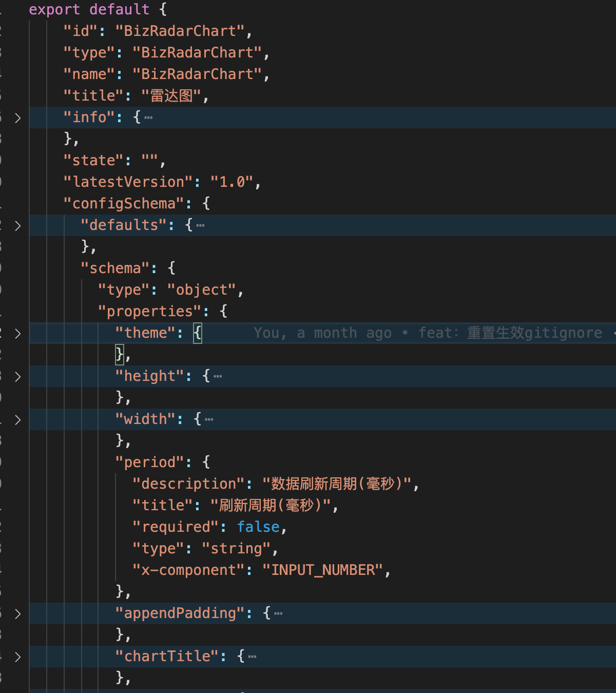Click the fold ellipsis after "appendPadding"

pyautogui.click(x=278, y=613)
